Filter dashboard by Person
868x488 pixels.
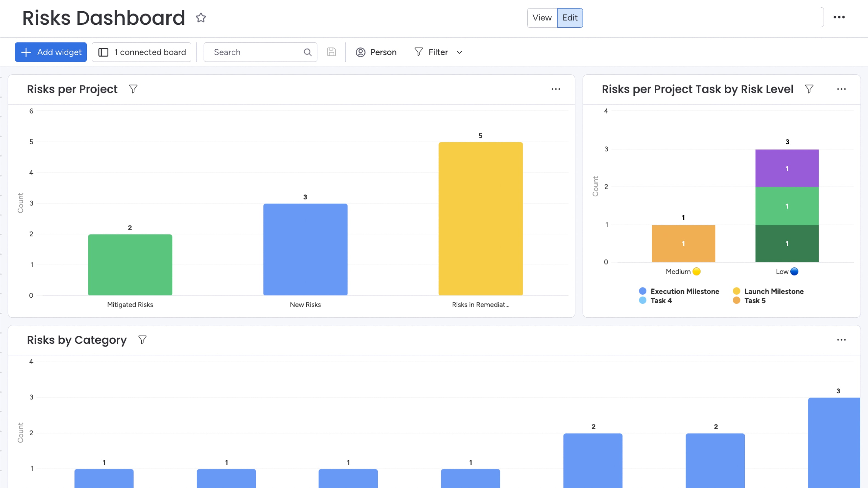pyautogui.click(x=376, y=52)
